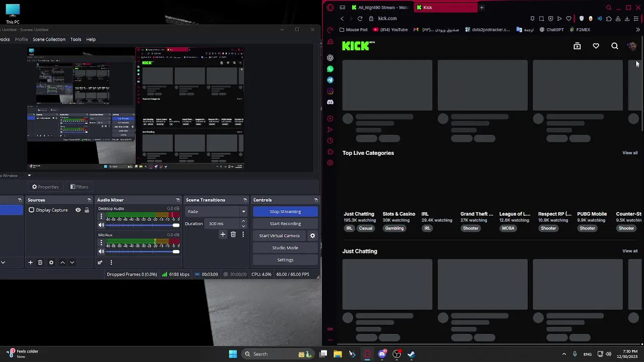The image size is (644, 362).
Task: View all Top Live Categories
Action: click(630, 153)
